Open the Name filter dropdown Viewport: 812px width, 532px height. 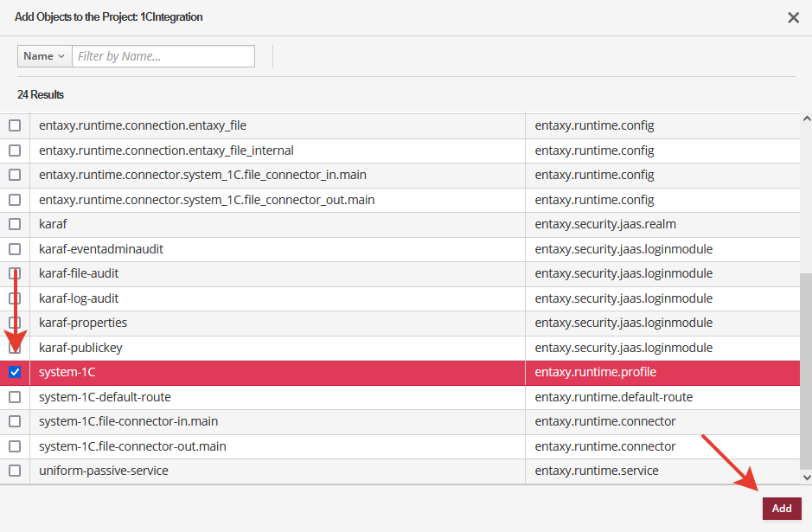click(x=43, y=55)
